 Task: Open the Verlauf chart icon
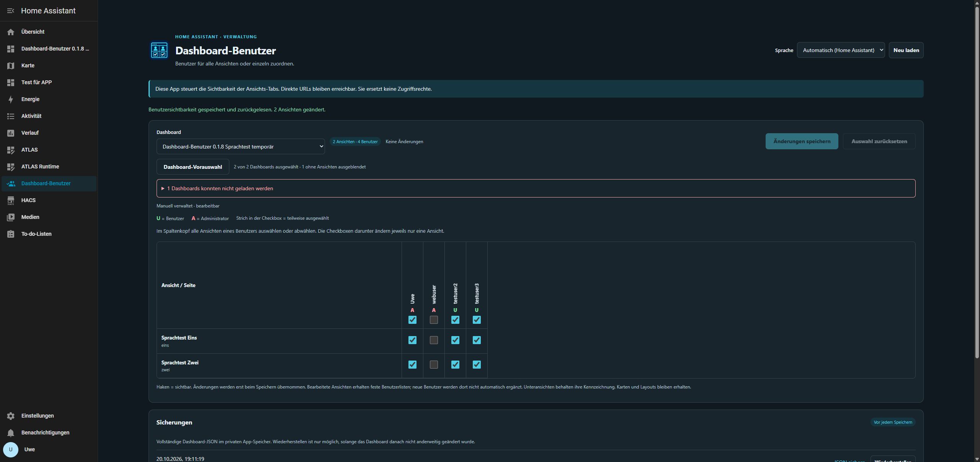(11, 133)
